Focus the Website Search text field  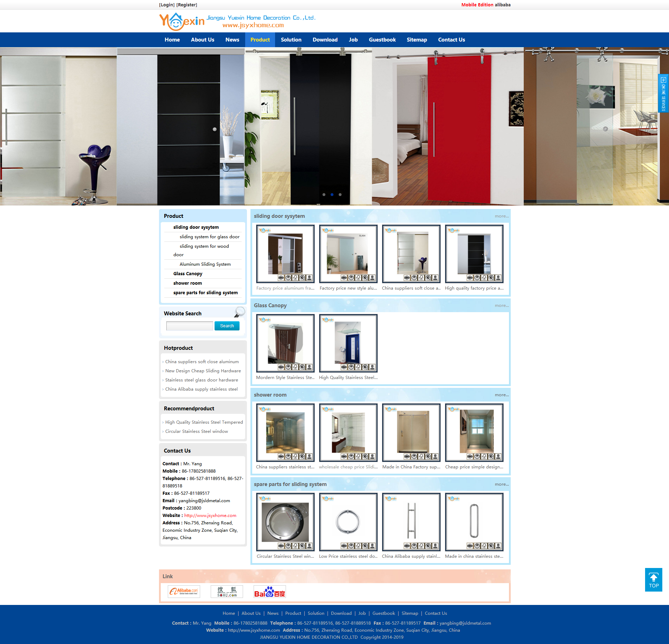tap(190, 326)
